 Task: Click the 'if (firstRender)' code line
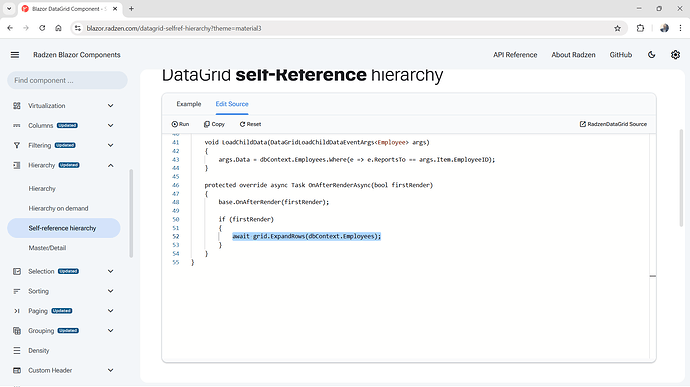point(246,219)
